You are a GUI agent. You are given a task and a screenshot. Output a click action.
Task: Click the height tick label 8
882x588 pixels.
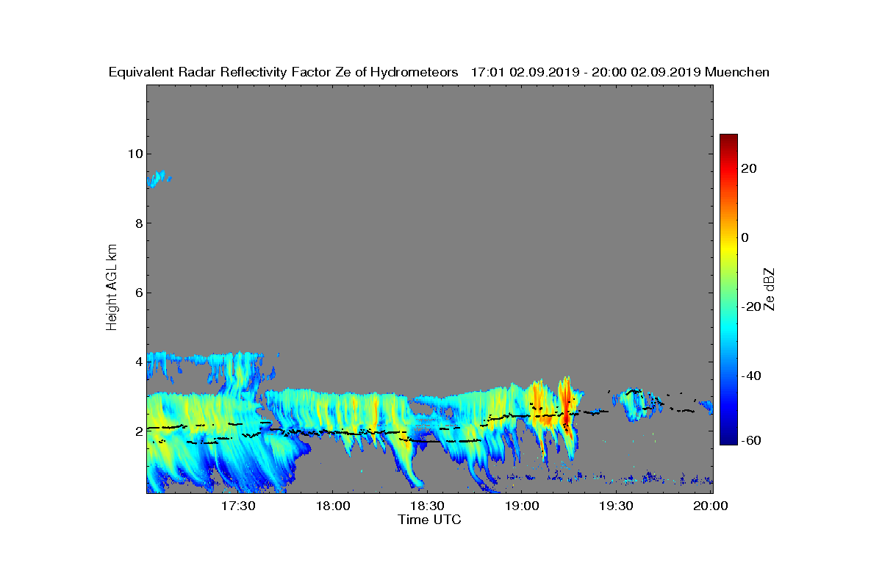coord(137,223)
